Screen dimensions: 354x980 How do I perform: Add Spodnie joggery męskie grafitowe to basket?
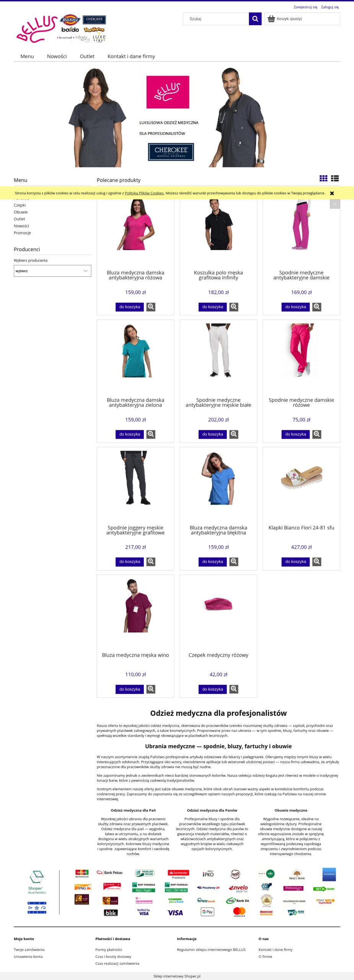coord(130,562)
